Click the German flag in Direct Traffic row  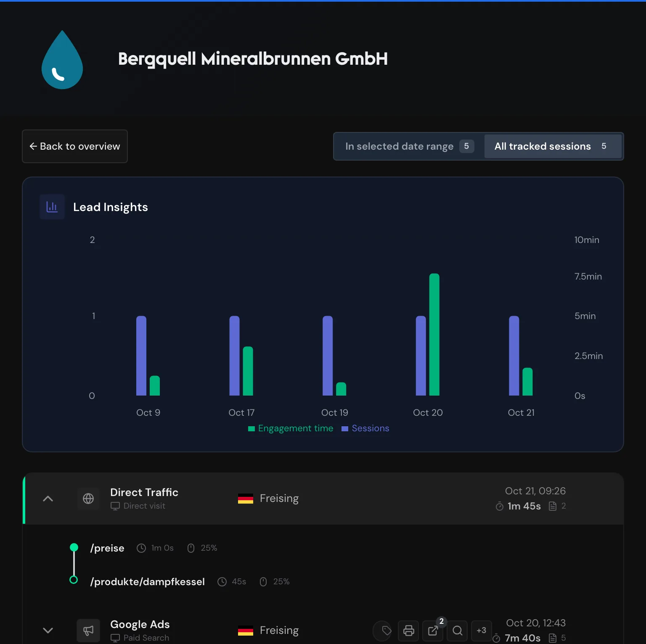pyautogui.click(x=246, y=499)
